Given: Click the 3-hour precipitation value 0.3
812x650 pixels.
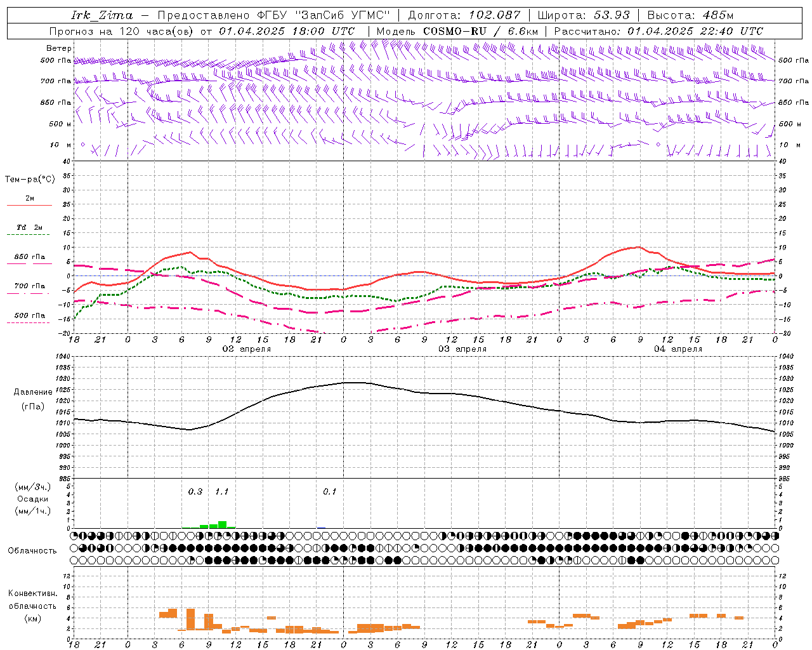Looking at the screenshot, I should 195,491.
